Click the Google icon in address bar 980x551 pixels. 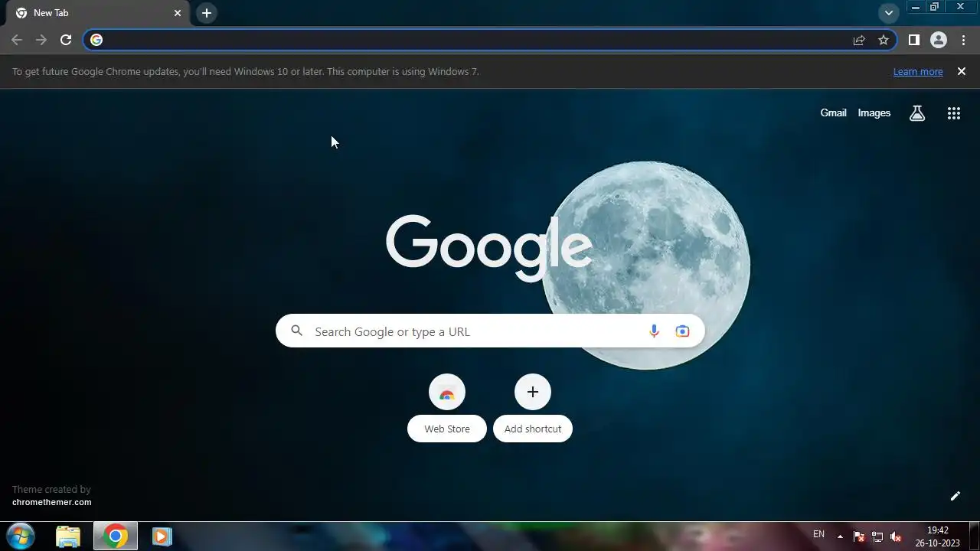[x=96, y=40]
